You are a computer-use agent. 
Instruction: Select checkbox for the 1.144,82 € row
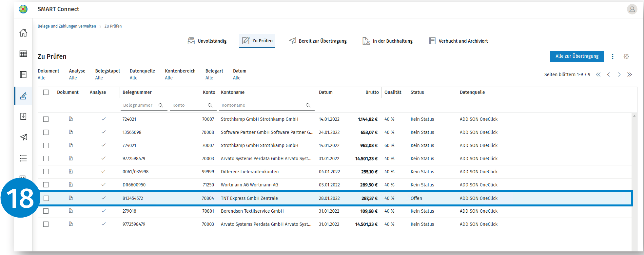click(46, 119)
